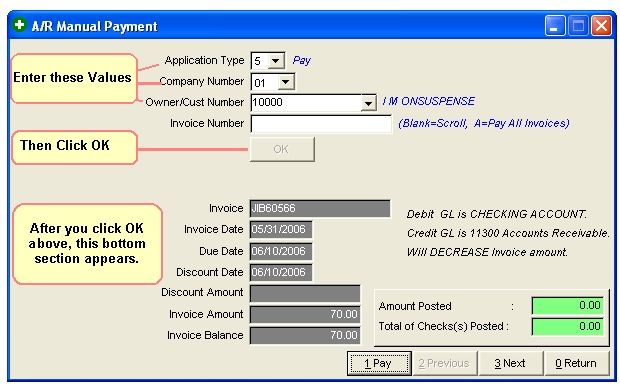The height and width of the screenshot is (386, 620).
Task: Open the Owner/Cust Number dropdown arrow
Action: (368, 103)
